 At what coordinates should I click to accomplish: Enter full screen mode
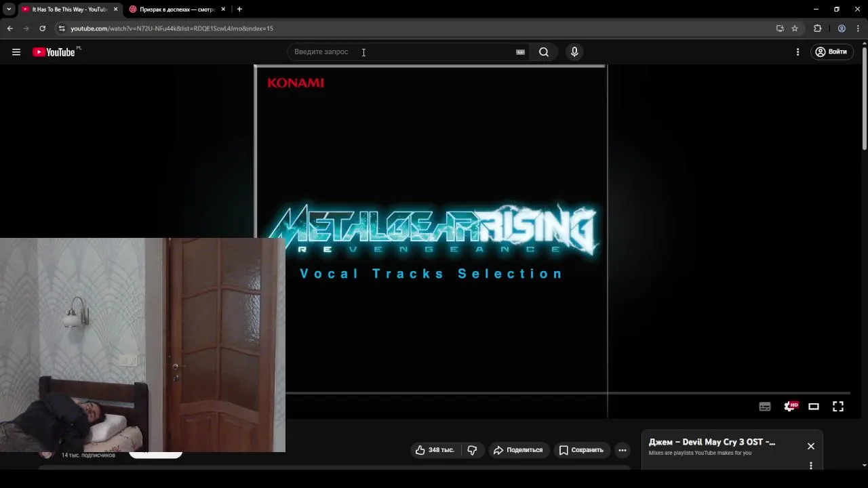pyautogui.click(x=838, y=407)
